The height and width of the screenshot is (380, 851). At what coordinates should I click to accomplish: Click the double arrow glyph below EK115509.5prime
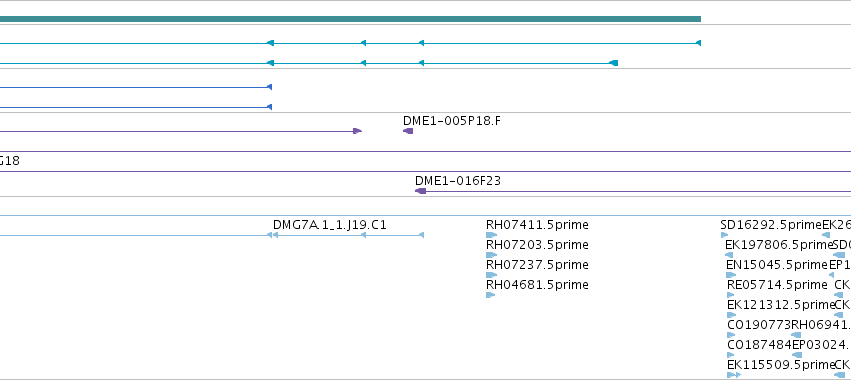click(734, 375)
